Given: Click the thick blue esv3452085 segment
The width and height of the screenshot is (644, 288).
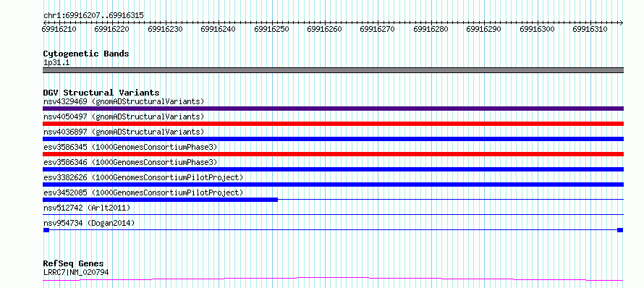Looking at the screenshot, I should click(160, 200).
